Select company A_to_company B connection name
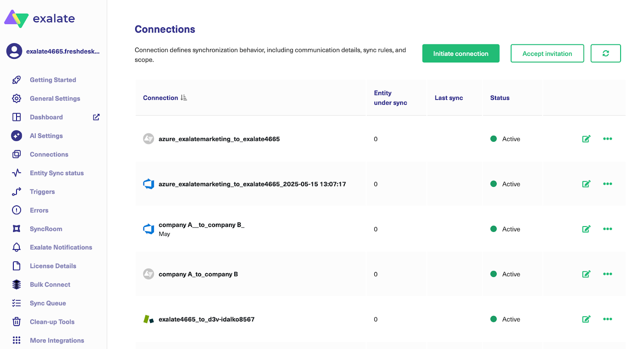The image size is (644, 349). (198, 274)
